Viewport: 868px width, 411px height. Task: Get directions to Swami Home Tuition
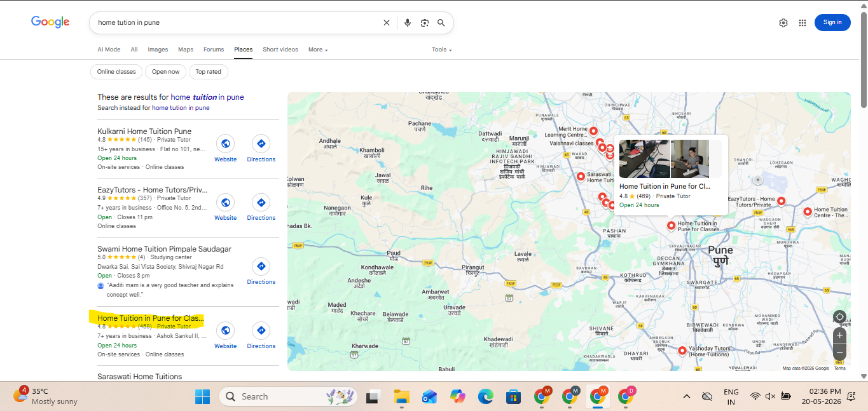point(261,266)
